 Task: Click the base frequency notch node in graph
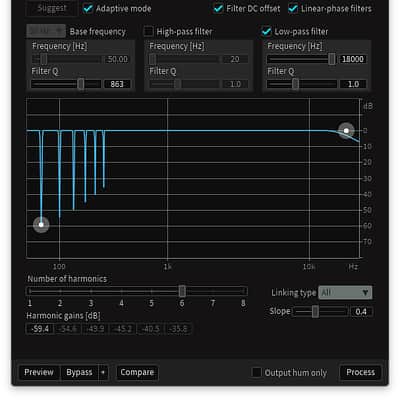(41, 224)
